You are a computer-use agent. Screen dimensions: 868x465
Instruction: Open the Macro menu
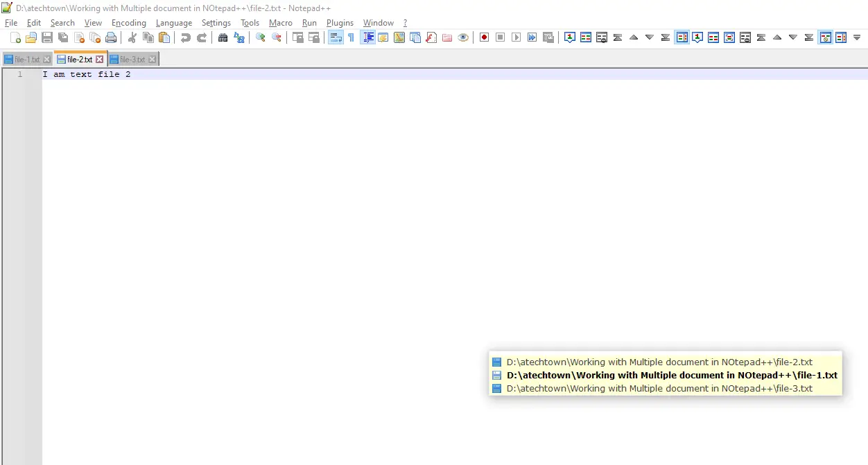(x=281, y=23)
